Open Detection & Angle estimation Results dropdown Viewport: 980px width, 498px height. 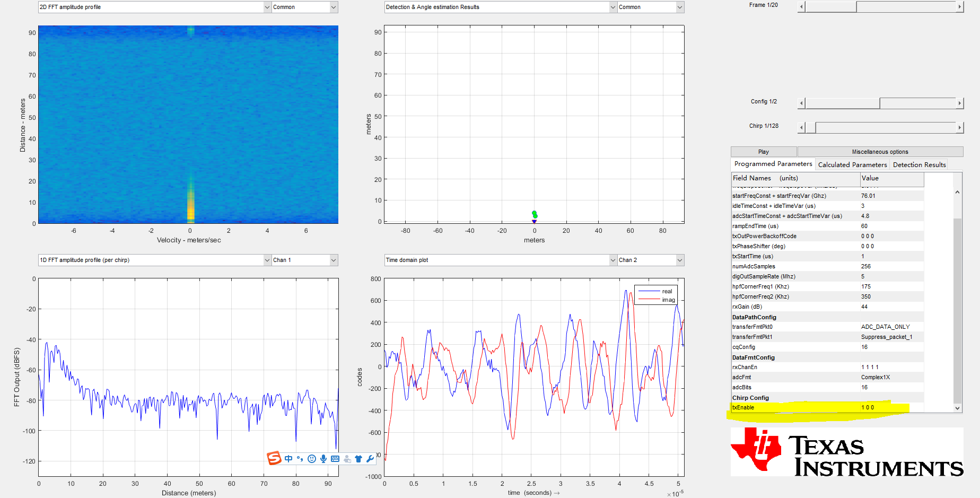501,7
